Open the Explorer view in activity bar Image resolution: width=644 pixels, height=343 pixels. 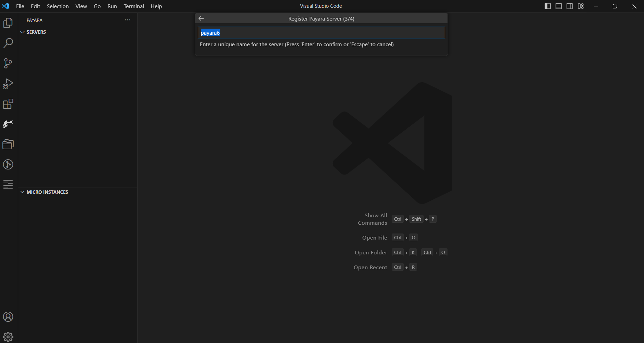pyautogui.click(x=8, y=23)
